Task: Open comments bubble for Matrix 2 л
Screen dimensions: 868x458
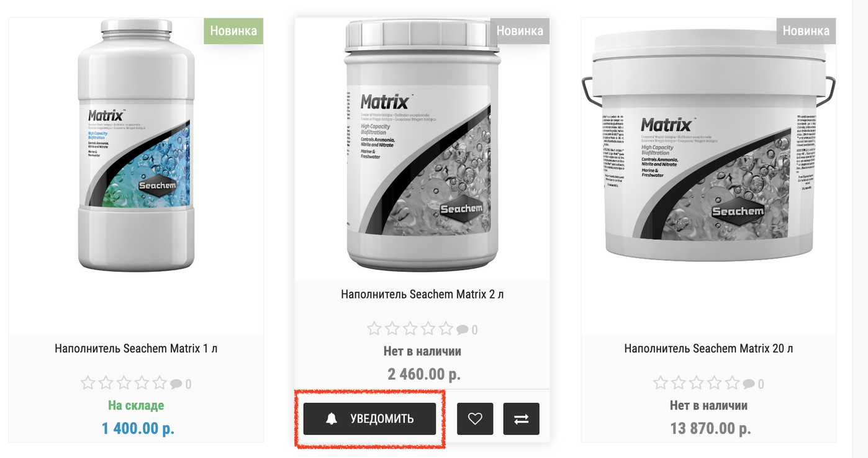Action: [463, 330]
